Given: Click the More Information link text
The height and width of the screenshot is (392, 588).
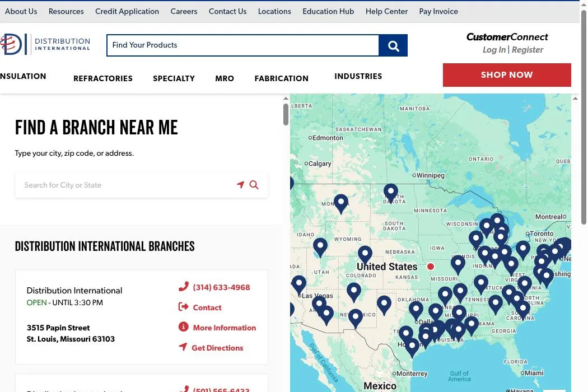Looking at the screenshot, I should pyautogui.click(x=224, y=328).
